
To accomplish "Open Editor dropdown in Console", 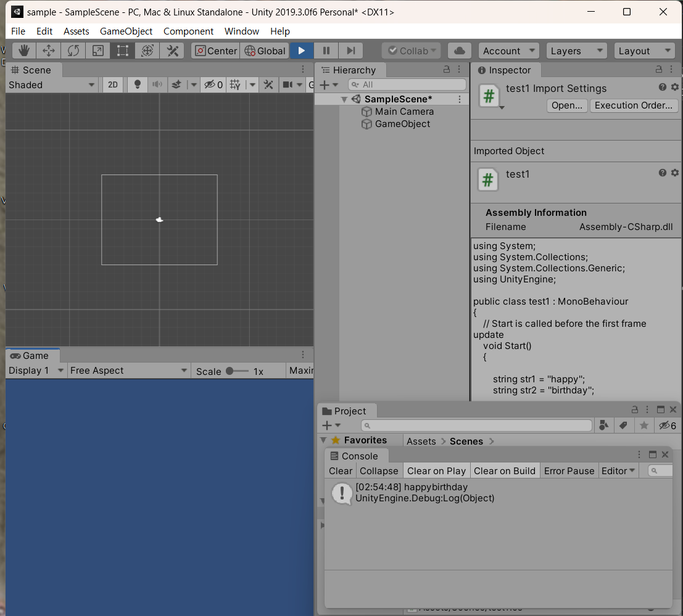I will [x=618, y=470].
